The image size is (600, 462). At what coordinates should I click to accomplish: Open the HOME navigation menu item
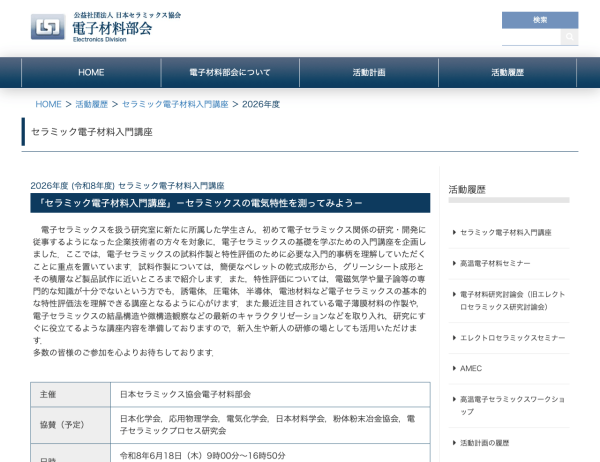[91, 72]
